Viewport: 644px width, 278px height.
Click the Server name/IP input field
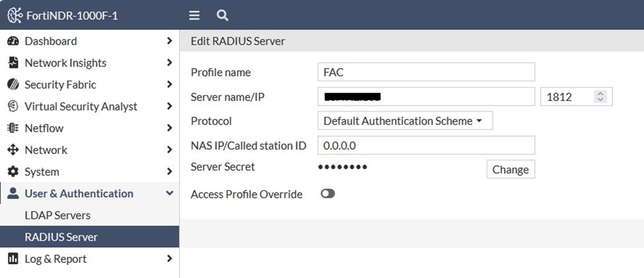click(x=426, y=96)
